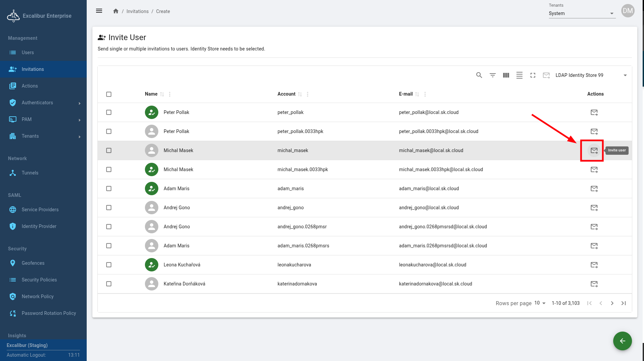Open the Tenants System dropdown
The height and width of the screenshot is (361, 644).
(582, 13)
